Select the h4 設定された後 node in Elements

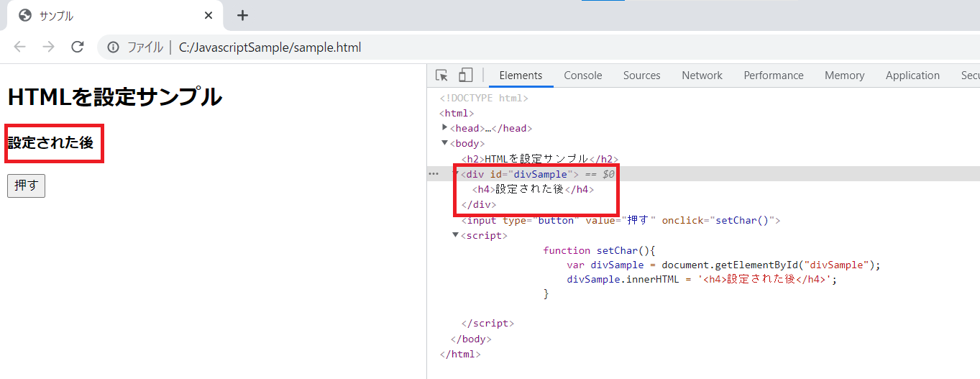533,189
